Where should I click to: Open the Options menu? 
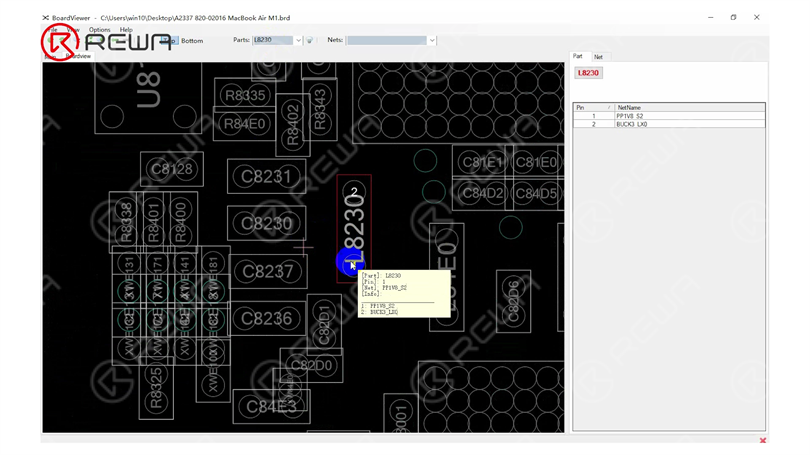99,30
